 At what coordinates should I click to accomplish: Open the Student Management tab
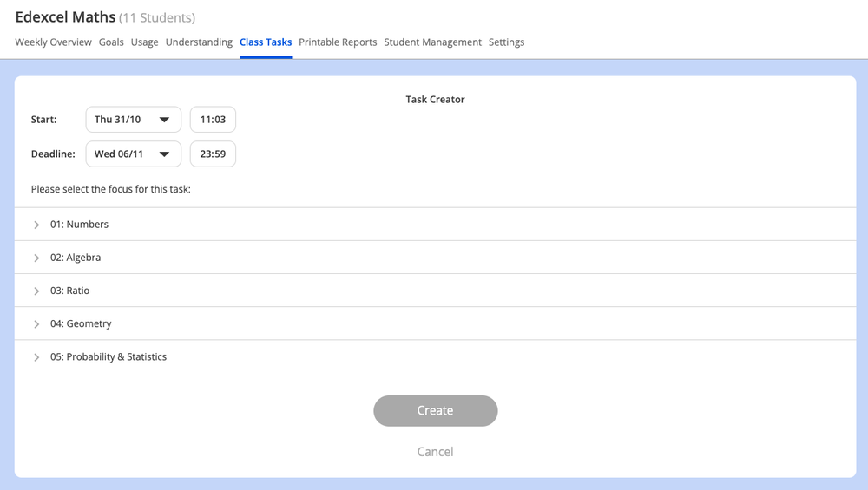pos(433,42)
